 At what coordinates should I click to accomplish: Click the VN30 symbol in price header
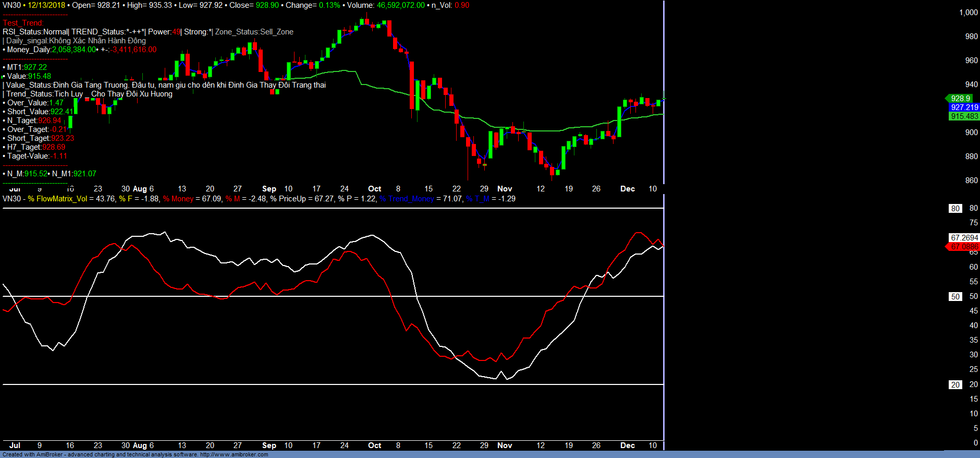[x=11, y=5]
